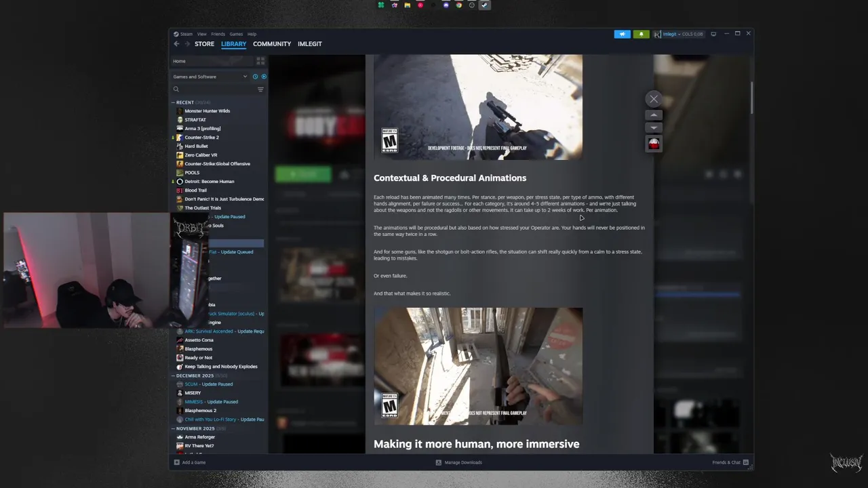Screen dimensions: 868x488
Task: Open the IMLEGIT profile tab
Action: [x=310, y=44]
